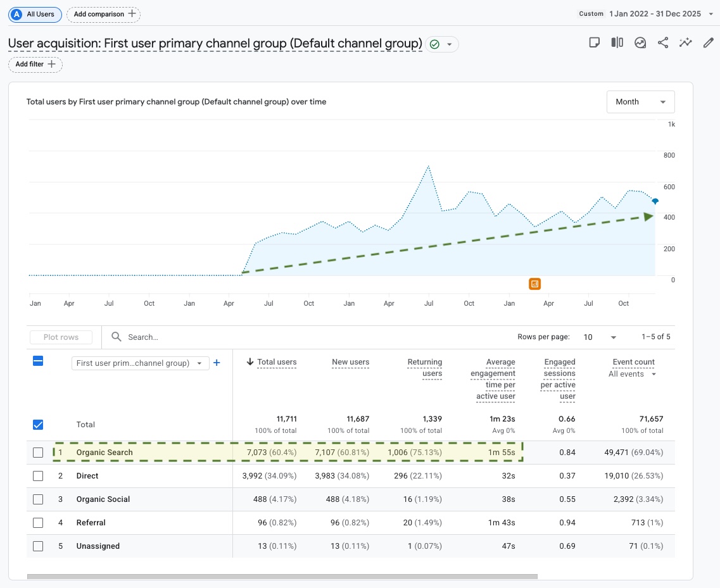Click the Direct row label

87,476
